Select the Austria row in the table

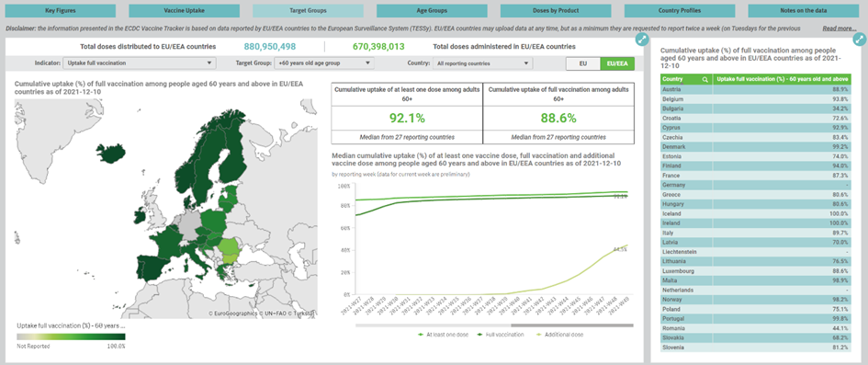(756, 89)
